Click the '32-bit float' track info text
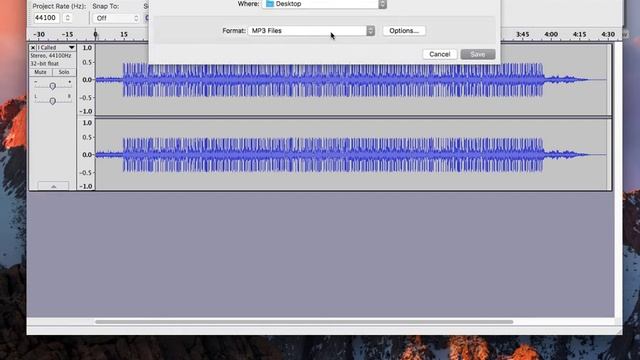 coord(44,64)
